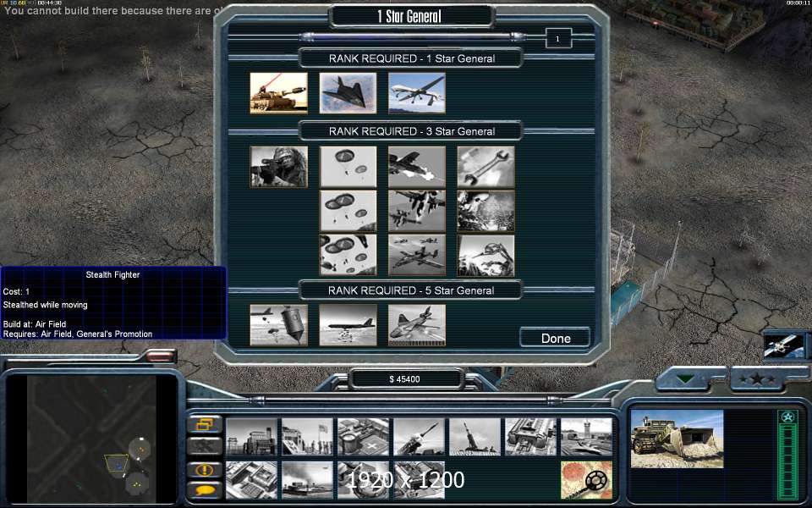Select the last 5 Star General aircraft icon

(417, 325)
